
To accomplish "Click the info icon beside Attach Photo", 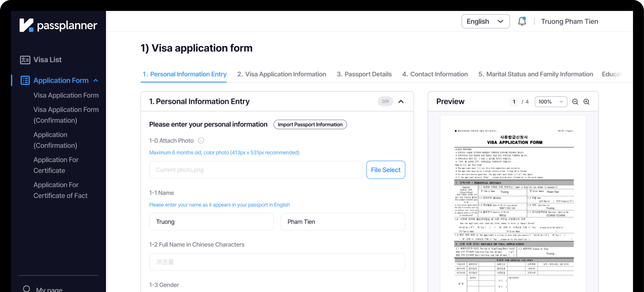I will (x=201, y=141).
